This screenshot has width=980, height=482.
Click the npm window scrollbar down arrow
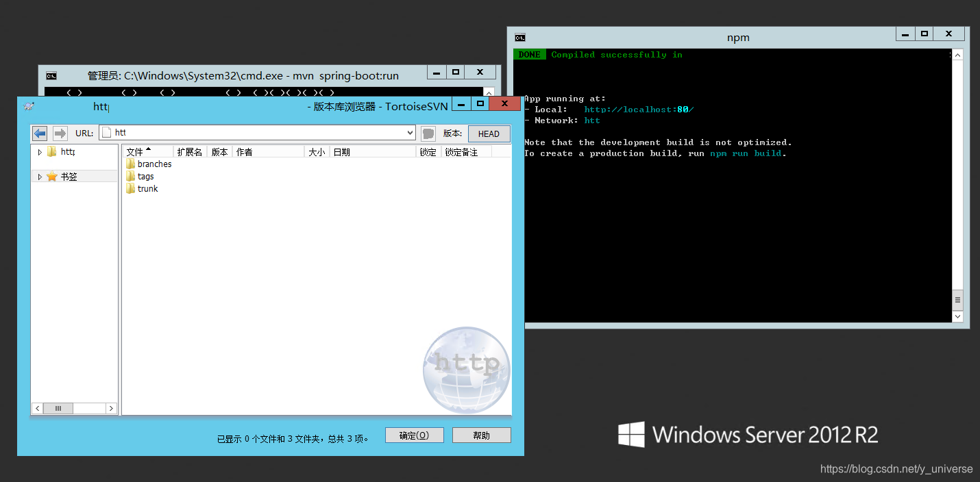click(x=957, y=316)
